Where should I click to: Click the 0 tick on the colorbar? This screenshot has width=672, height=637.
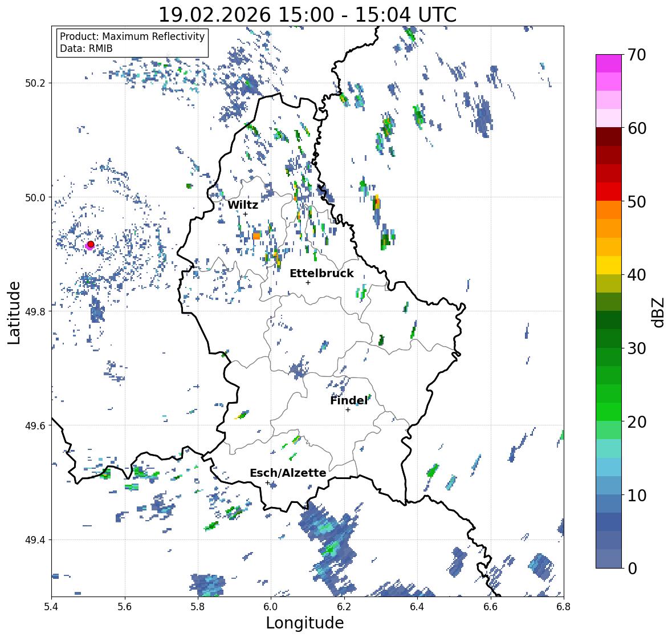click(632, 569)
